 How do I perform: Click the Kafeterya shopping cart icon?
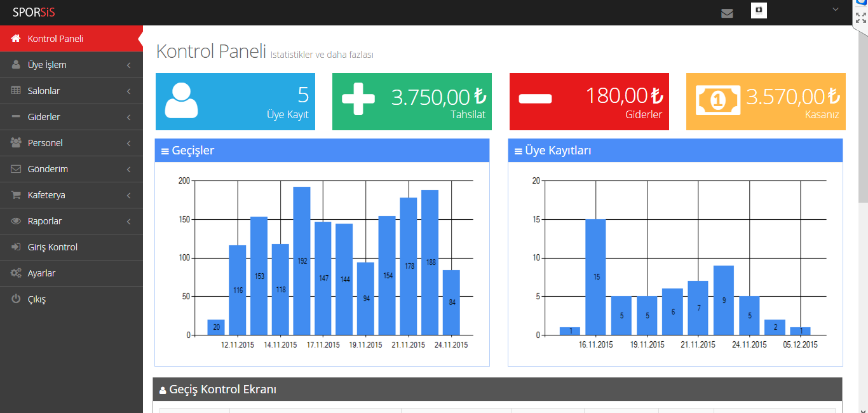pos(16,195)
